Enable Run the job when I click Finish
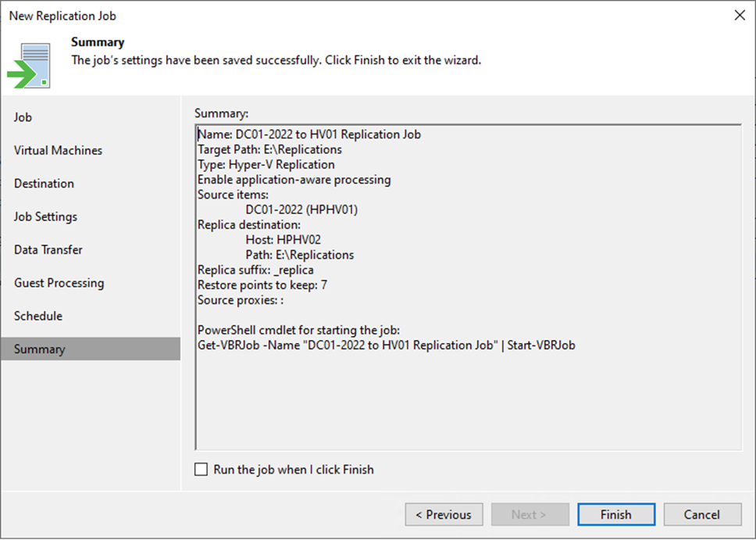Viewport: 756px width, 540px height. click(201, 470)
